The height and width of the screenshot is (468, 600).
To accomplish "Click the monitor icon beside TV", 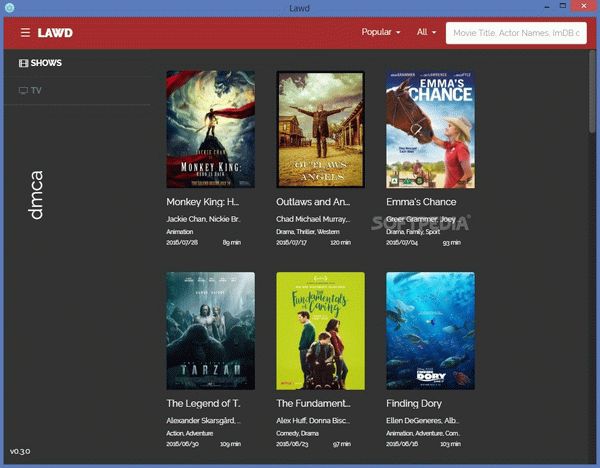I will click(x=23, y=91).
